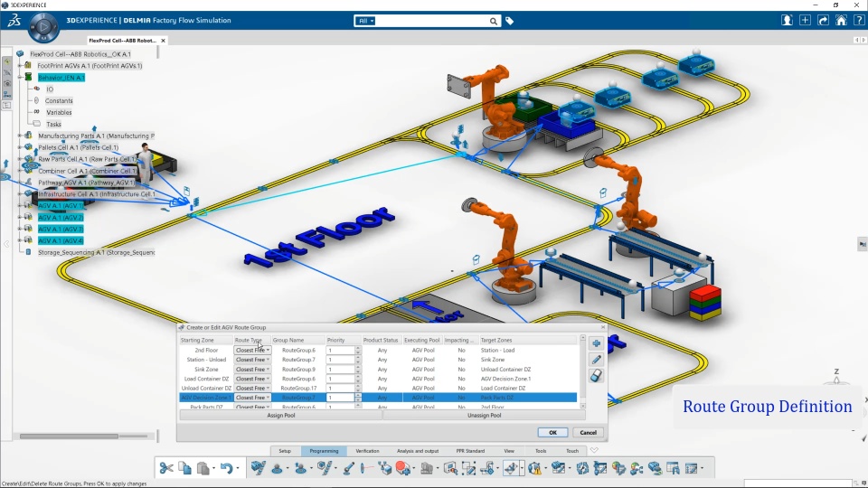Open the user profile icon

(x=787, y=21)
